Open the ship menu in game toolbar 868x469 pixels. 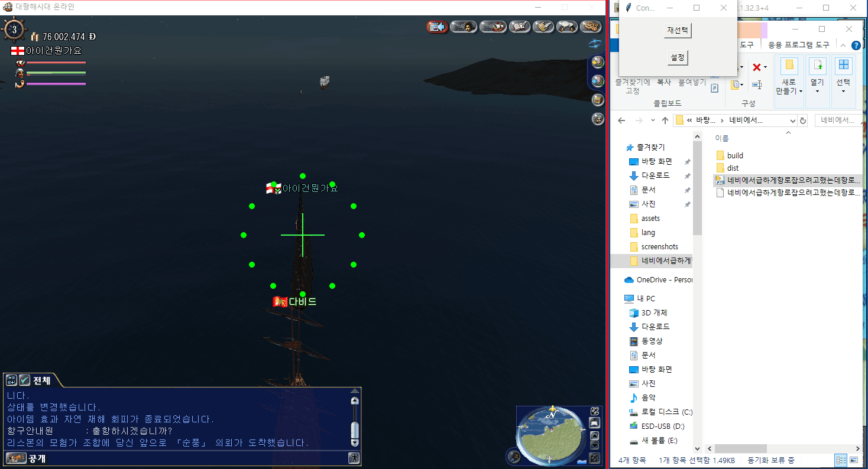[x=493, y=27]
